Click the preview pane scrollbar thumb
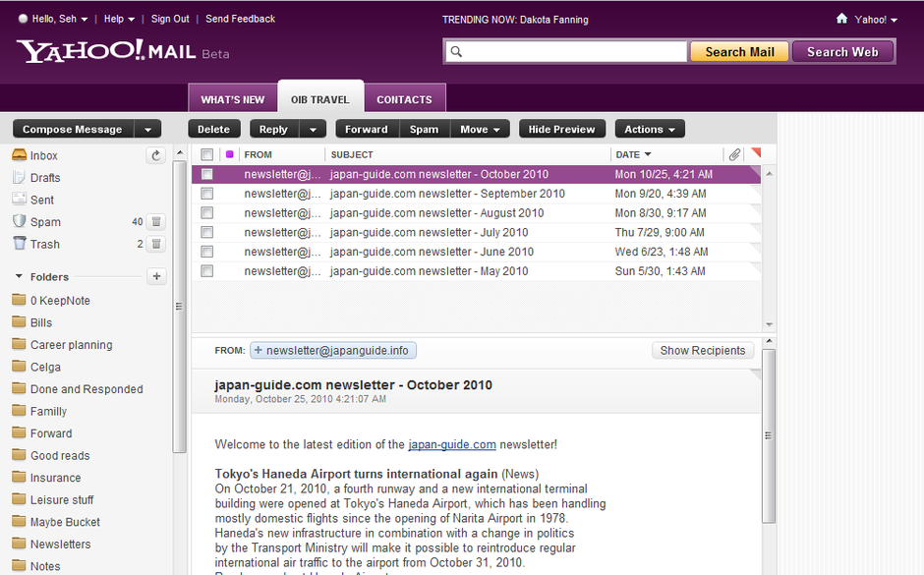 click(x=769, y=436)
